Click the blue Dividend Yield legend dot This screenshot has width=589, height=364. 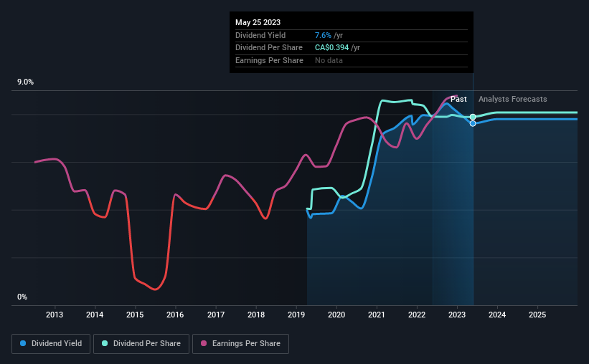(23, 343)
